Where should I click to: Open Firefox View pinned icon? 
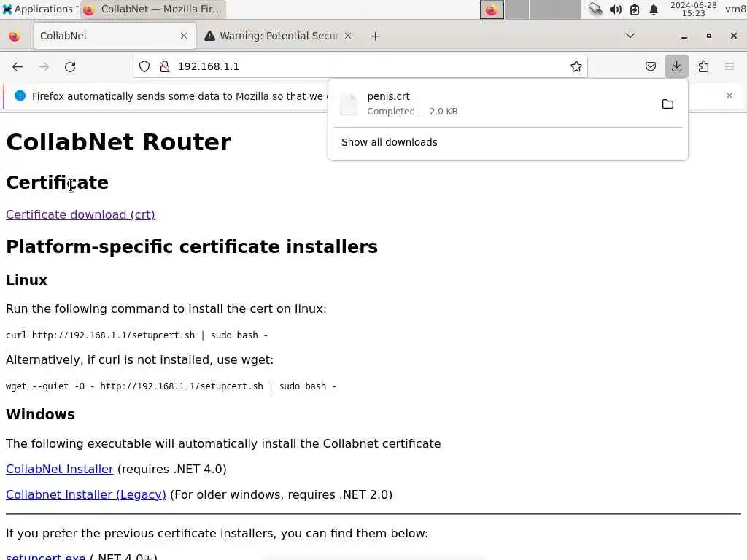coord(15,36)
